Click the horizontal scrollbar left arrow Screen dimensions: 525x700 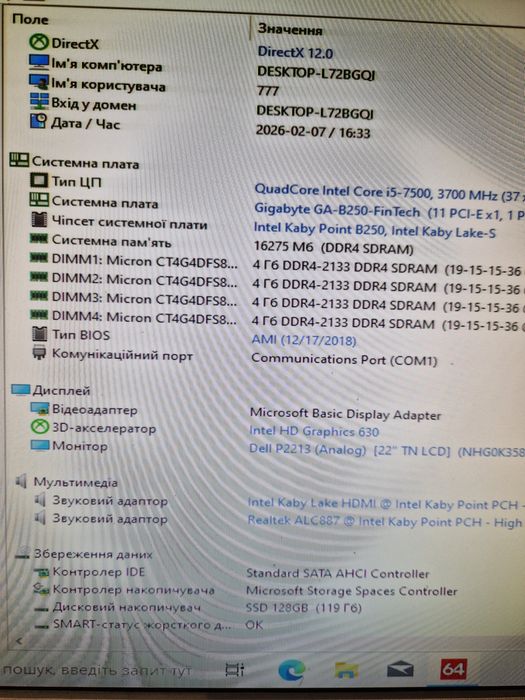pos(19,641)
